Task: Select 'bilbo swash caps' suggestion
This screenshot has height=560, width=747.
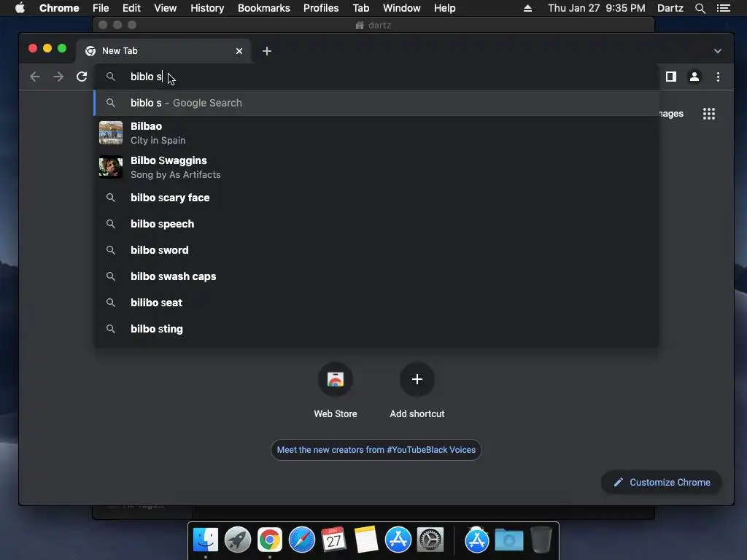Action: pyautogui.click(x=376, y=276)
